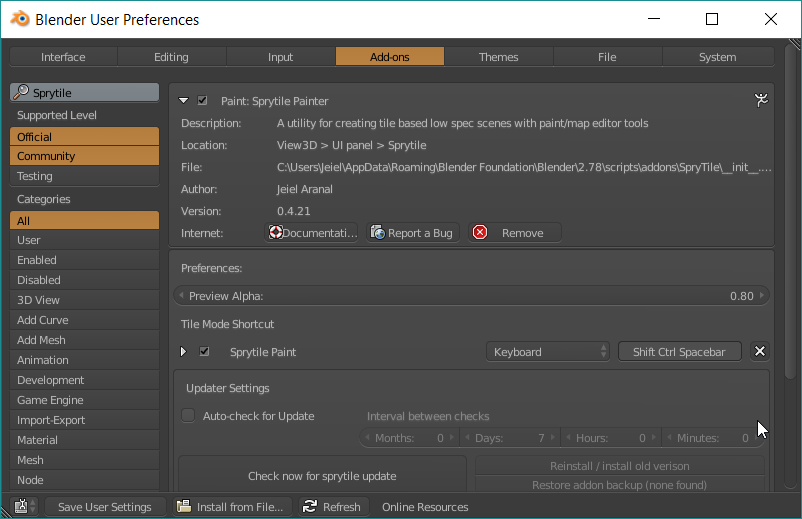Select the Add Mesh category
Image resolution: width=802 pixels, height=519 pixels.
tap(84, 340)
